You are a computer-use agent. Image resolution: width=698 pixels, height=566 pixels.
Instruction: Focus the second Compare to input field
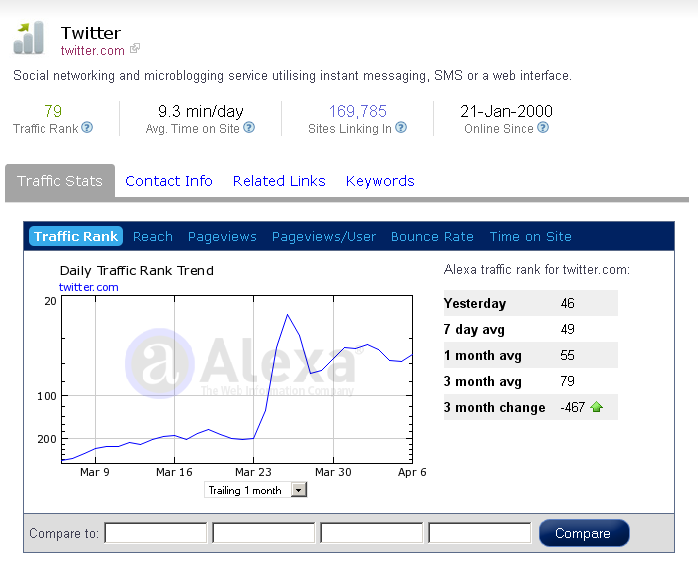[264, 533]
